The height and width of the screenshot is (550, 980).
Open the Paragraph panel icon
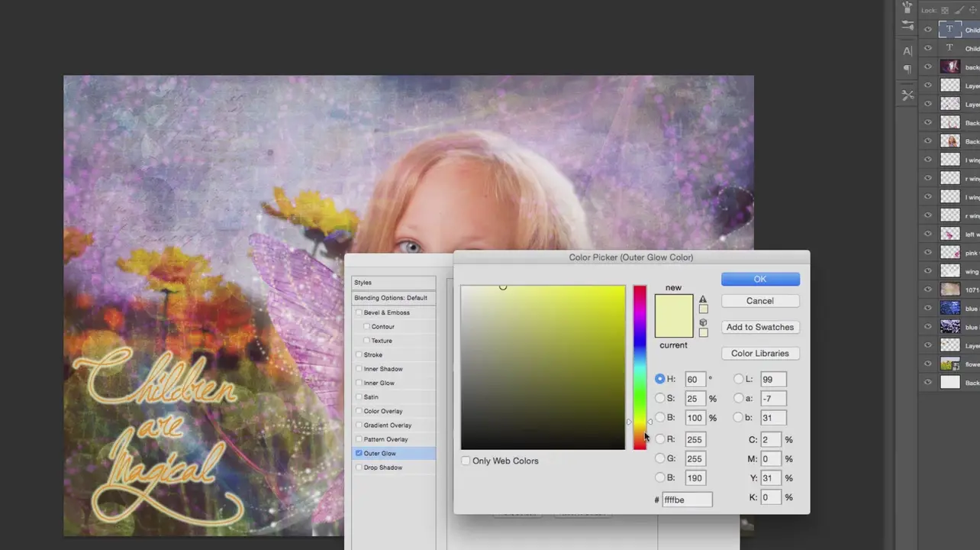tap(907, 70)
